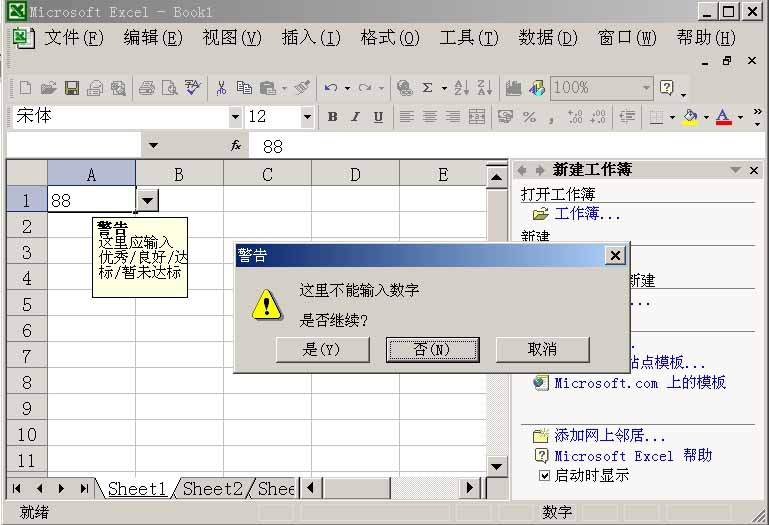Click the Merge and Center icon

[x=477, y=117]
